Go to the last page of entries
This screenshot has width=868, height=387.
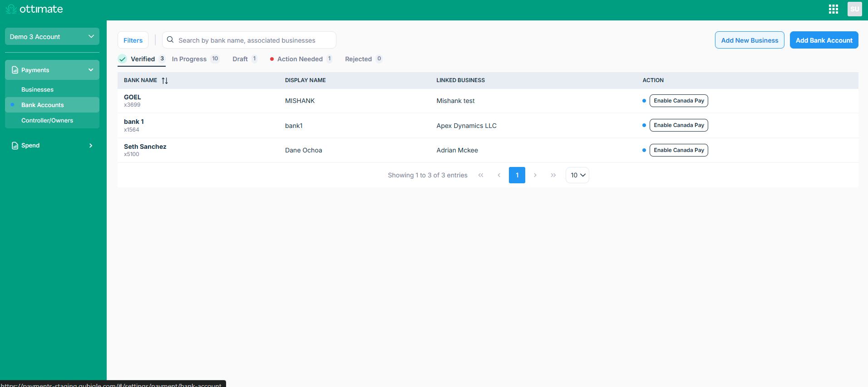[553, 175]
